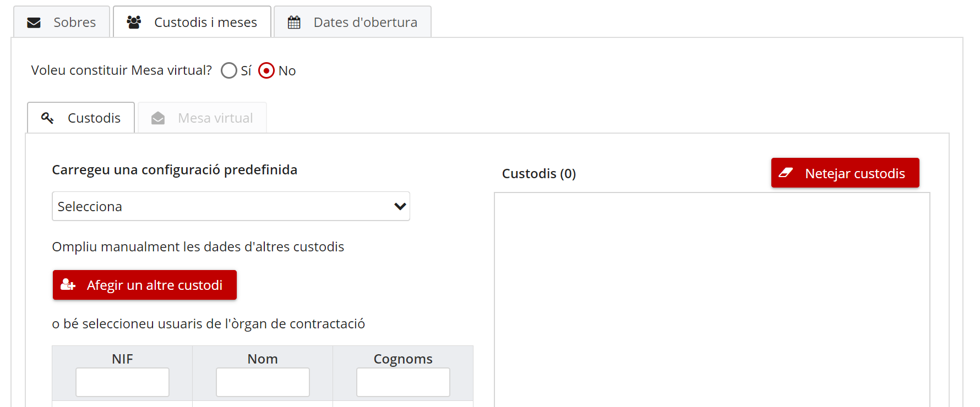
Task: Click the Cognoms filter input field
Action: click(x=403, y=382)
